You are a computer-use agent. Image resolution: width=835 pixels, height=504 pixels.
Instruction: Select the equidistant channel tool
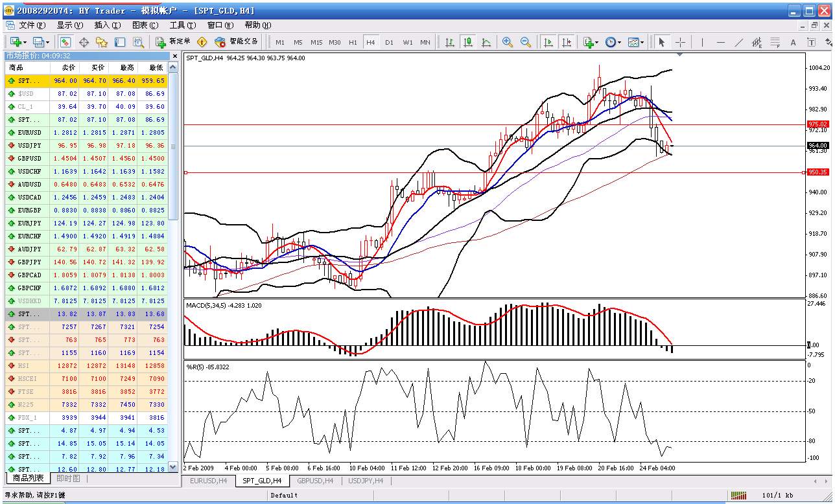point(757,42)
